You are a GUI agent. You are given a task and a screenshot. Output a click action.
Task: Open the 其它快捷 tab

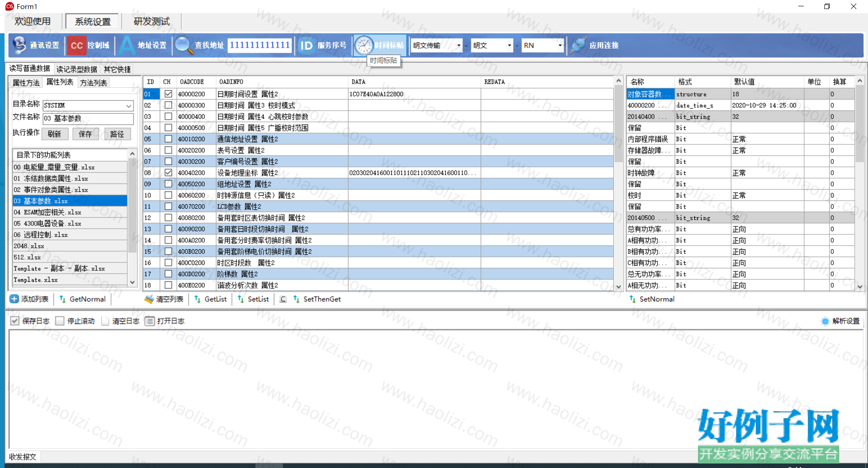(x=117, y=69)
